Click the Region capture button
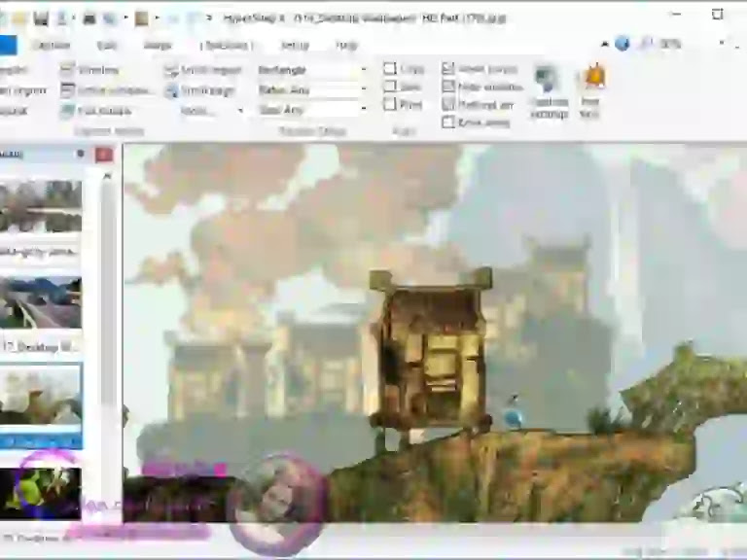This screenshot has height=560, width=747. click(14, 70)
